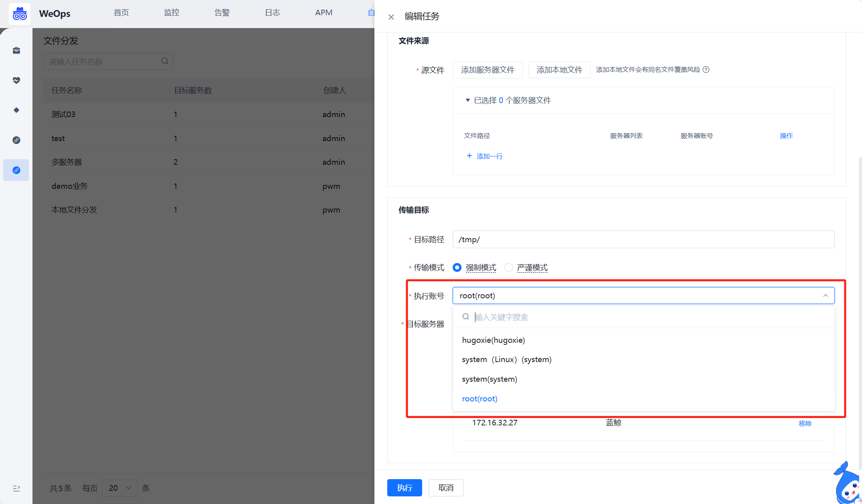862x504 pixels.
Task: Collapse the 已选择 0 个服务器文件 section
Action: pos(468,100)
